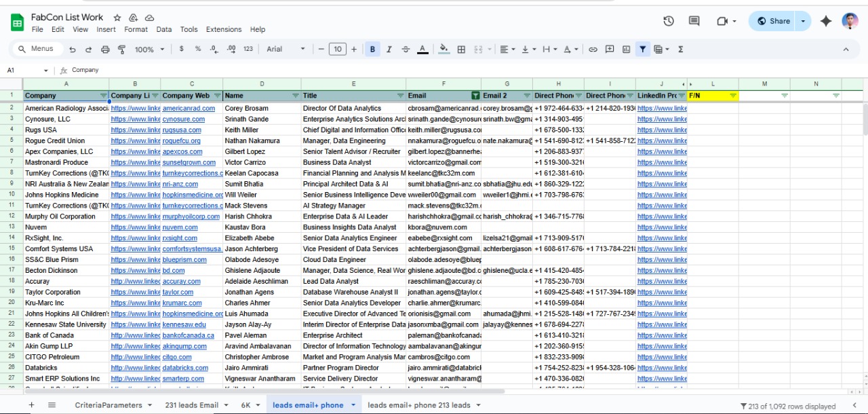Decrease font size with minus
The width and height of the screenshot is (868, 414).
point(321,49)
